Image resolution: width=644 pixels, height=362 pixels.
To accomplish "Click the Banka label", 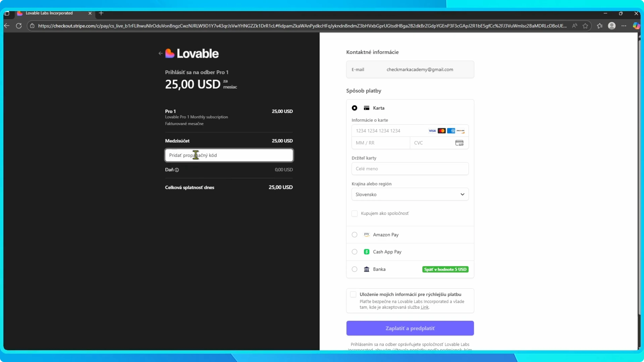I will (379, 269).
